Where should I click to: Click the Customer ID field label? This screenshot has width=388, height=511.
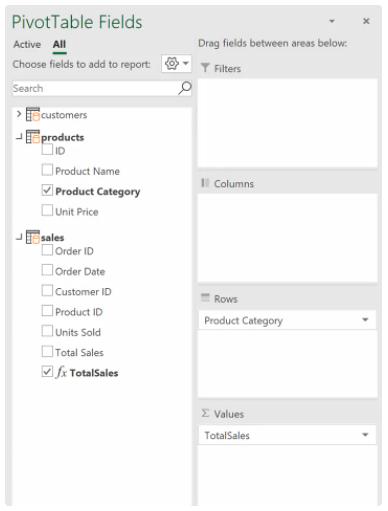tap(83, 292)
